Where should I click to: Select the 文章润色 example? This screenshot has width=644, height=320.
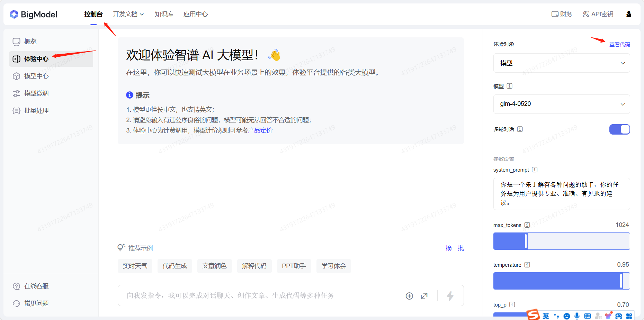214,266
